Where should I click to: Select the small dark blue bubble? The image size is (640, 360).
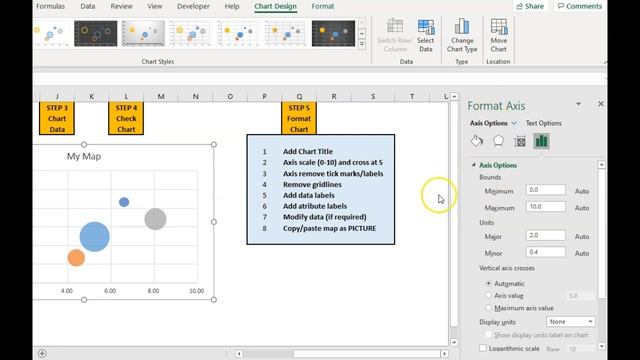click(x=124, y=202)
